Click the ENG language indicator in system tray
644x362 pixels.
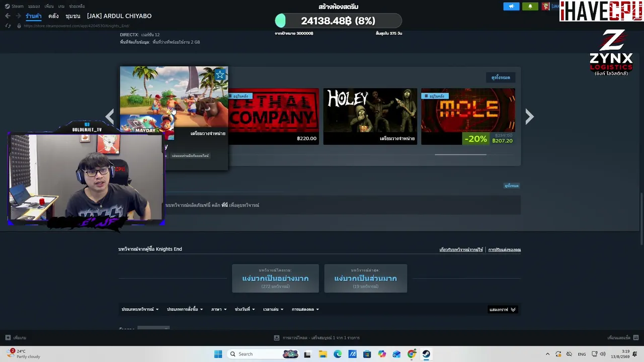582,354
